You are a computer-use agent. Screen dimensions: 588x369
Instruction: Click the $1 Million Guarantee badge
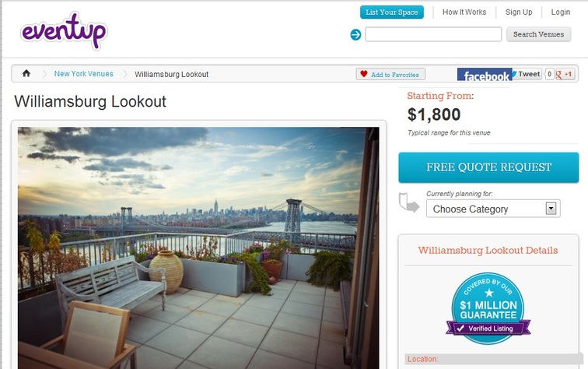(488, 308)
